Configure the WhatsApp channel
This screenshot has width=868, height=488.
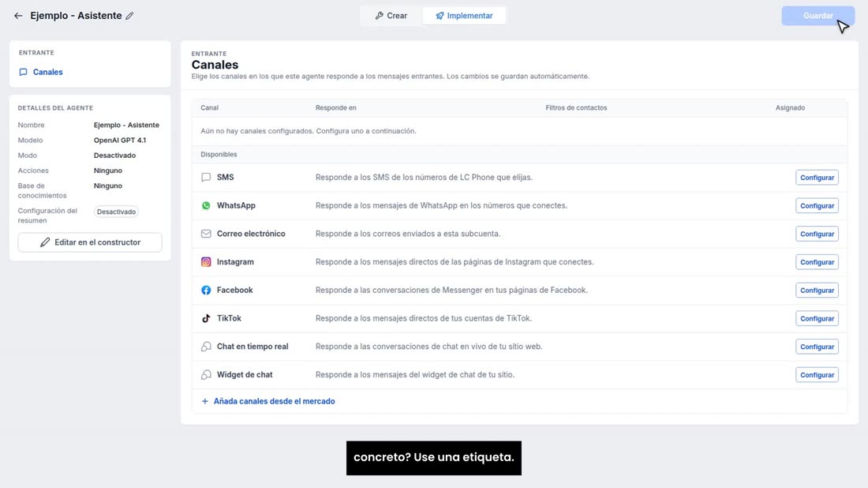coord(817,205)
